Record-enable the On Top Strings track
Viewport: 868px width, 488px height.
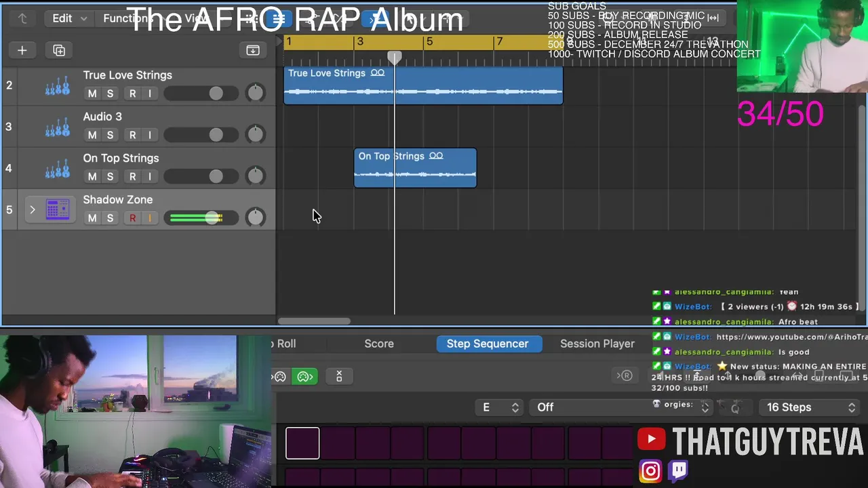click(x=132, y=176)
